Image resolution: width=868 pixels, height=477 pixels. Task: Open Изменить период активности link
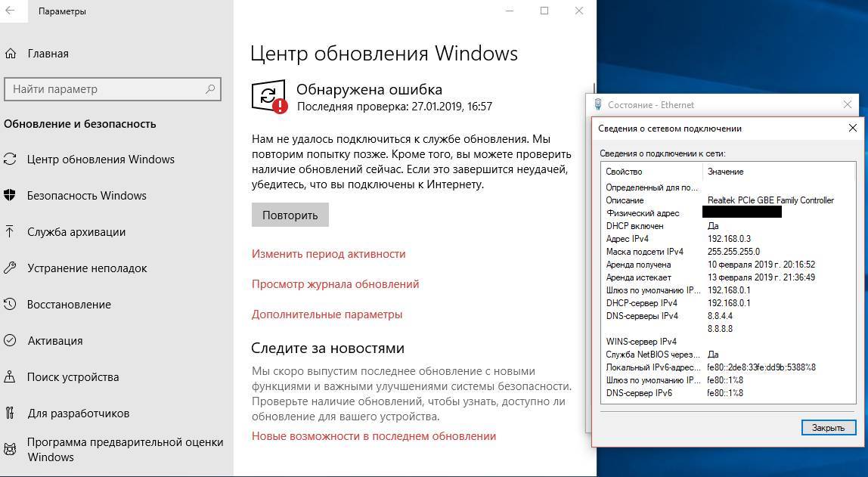pyautogui.click(x=329, y=254)
